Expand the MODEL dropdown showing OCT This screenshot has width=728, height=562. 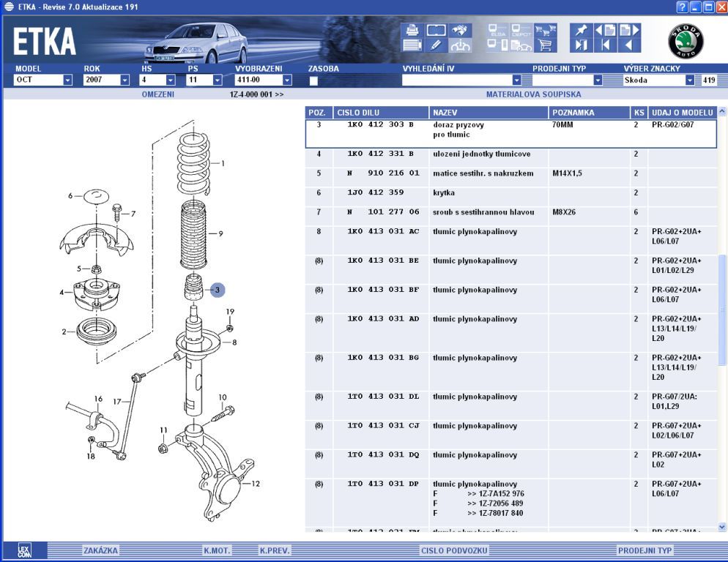[67, 80]
